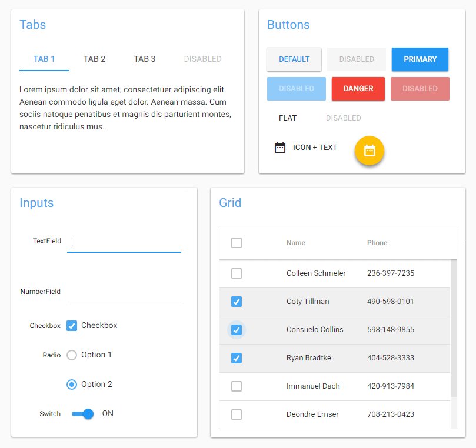The height and width of the screenshot is (448, 476).
Task: Click the ICON + TEXT label
Action: [x=315, y=148]
